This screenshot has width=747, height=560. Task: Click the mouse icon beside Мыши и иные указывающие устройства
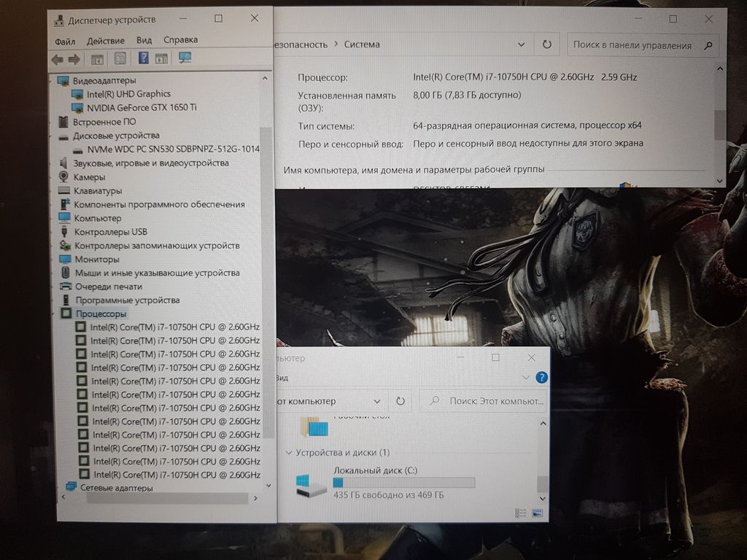[x=66, y=273]
